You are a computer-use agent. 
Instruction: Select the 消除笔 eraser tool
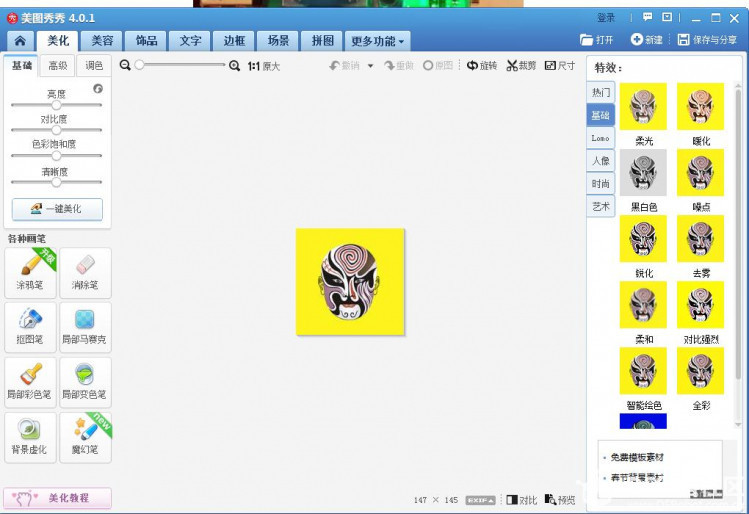coord(85,273)
